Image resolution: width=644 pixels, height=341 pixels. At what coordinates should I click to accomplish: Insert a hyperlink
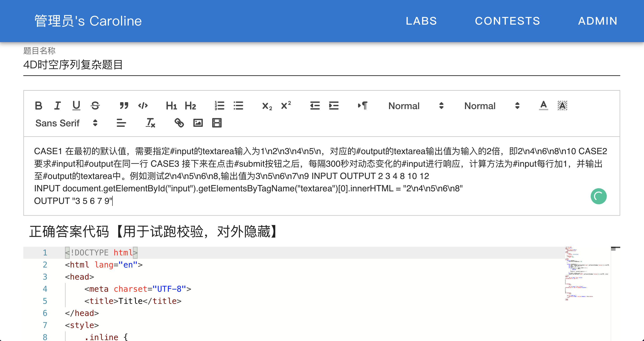(x=179, y=123)
